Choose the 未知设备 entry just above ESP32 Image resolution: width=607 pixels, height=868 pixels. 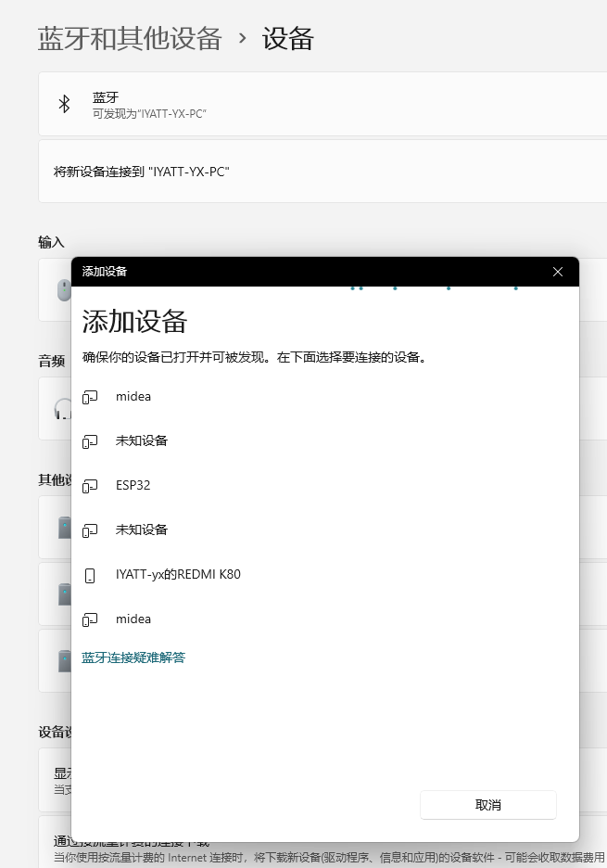325,440
